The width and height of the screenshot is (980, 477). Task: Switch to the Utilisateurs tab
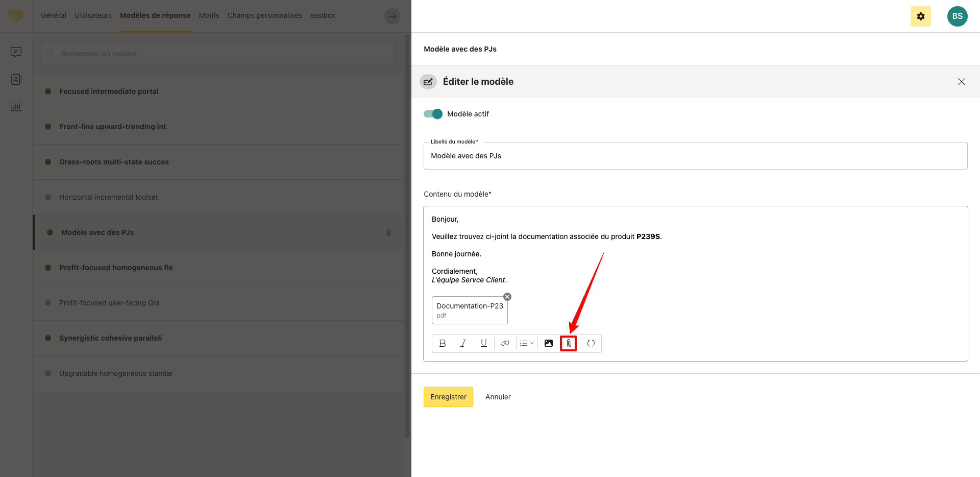tap(93, 15)
